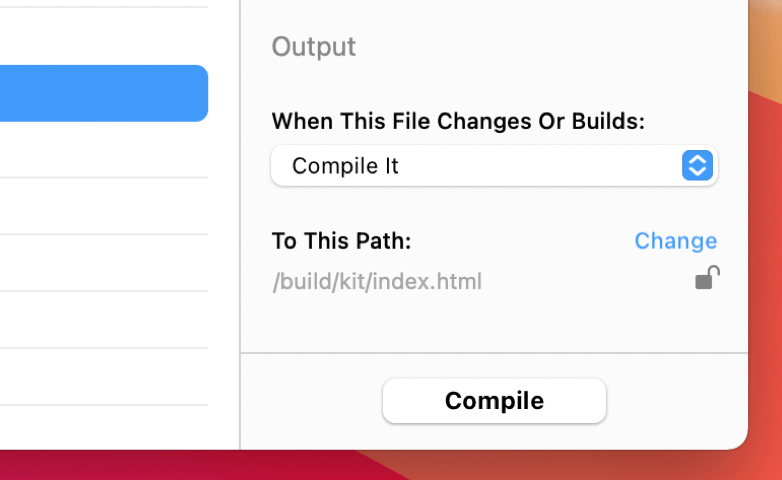Select the second empty row below highlighted row
This screenshot has width=782, height=480.
[x=104, y=206]
